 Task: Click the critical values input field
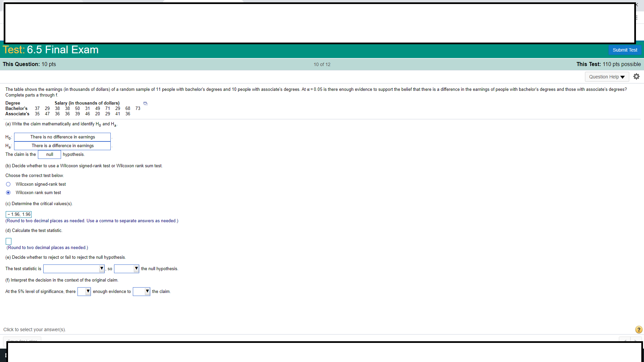pos(19,215)
